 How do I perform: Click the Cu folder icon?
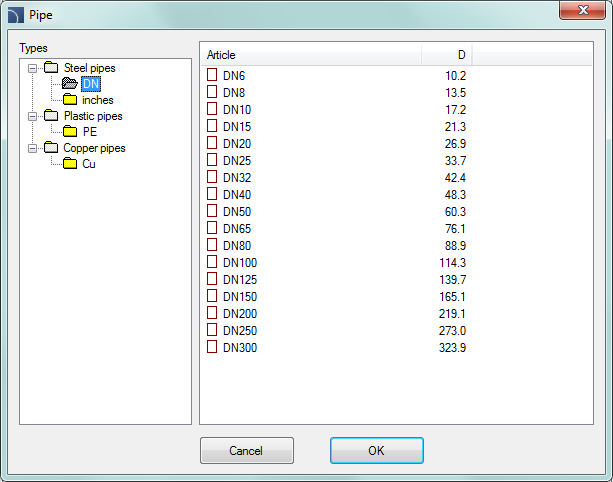coord(70,164)
